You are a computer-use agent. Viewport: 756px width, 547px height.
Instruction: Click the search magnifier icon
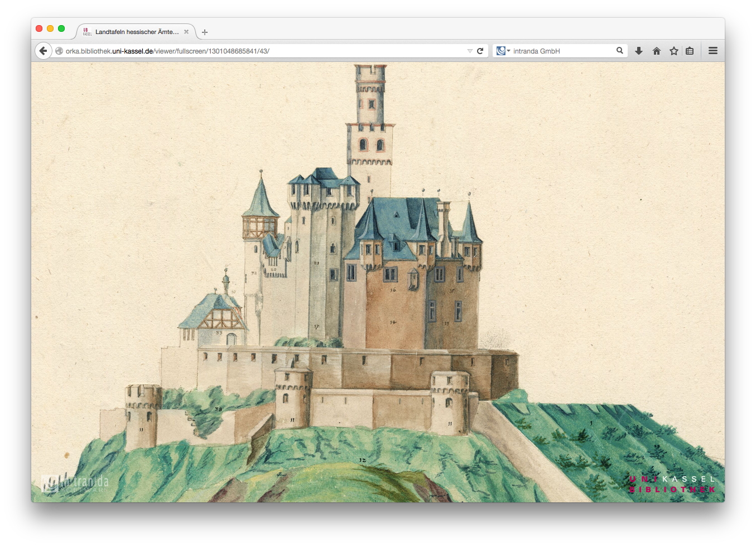tap(620, 51)
